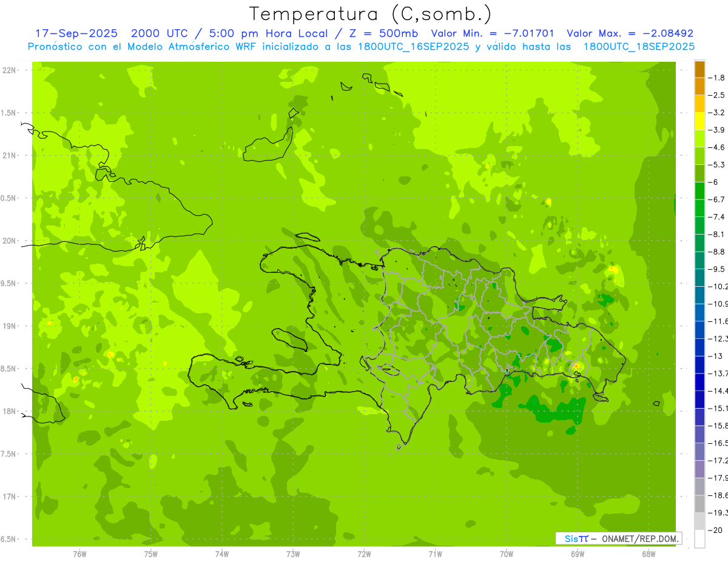Click the longitude axis label 73W

pyautogui.click(x=293, y=554)
